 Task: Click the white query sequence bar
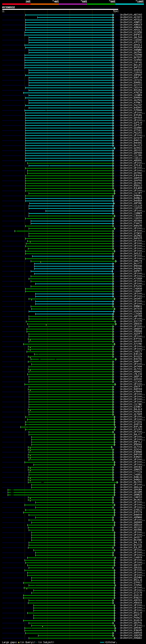pyautogui.click(x=60, y=10)
